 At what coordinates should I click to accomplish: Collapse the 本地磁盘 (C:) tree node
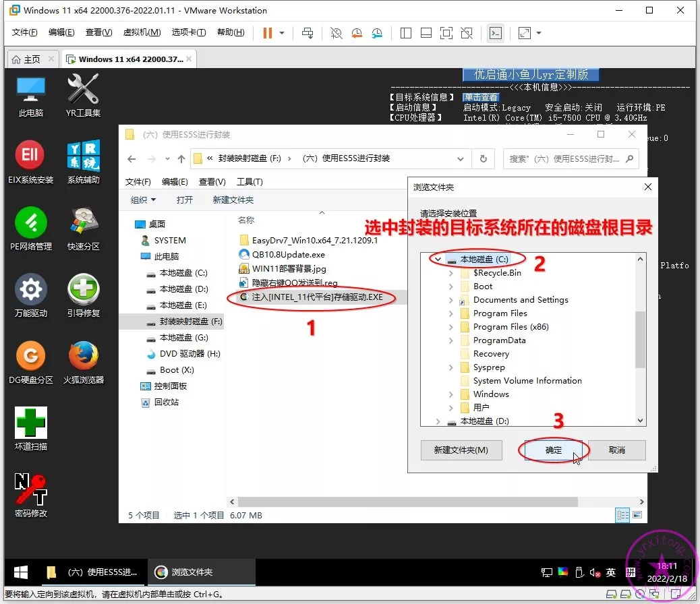click(x=438, y=260)
